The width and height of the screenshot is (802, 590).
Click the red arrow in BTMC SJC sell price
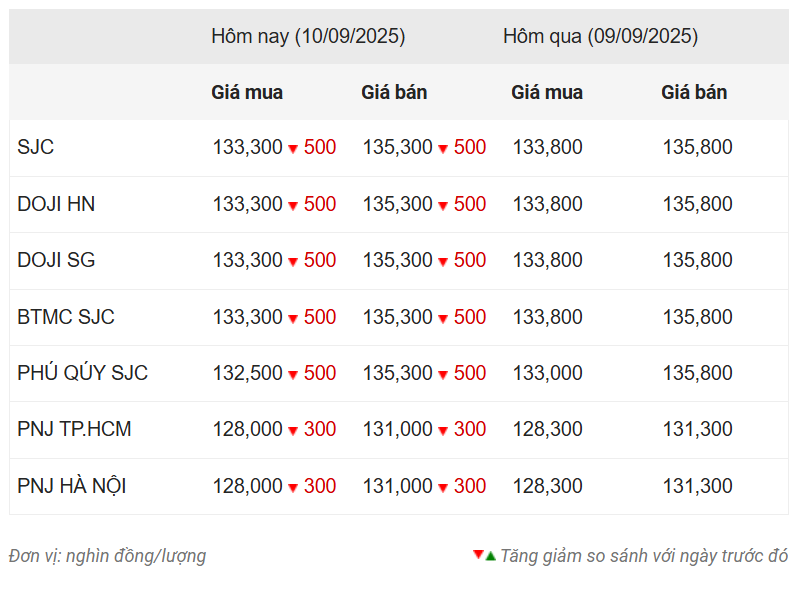pyautogui.click(x=443, y=319)
